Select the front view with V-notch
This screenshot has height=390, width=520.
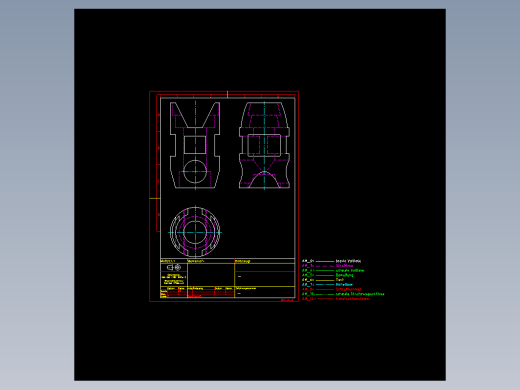(195, 145)
